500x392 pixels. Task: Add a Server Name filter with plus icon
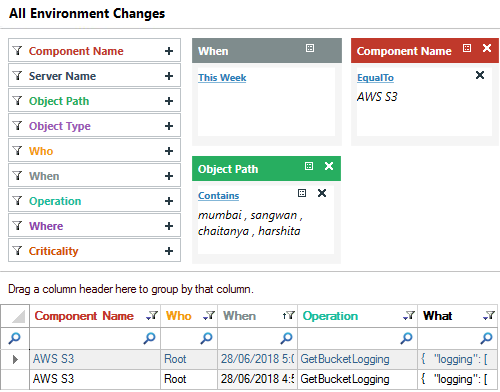[x=169, y=76]
